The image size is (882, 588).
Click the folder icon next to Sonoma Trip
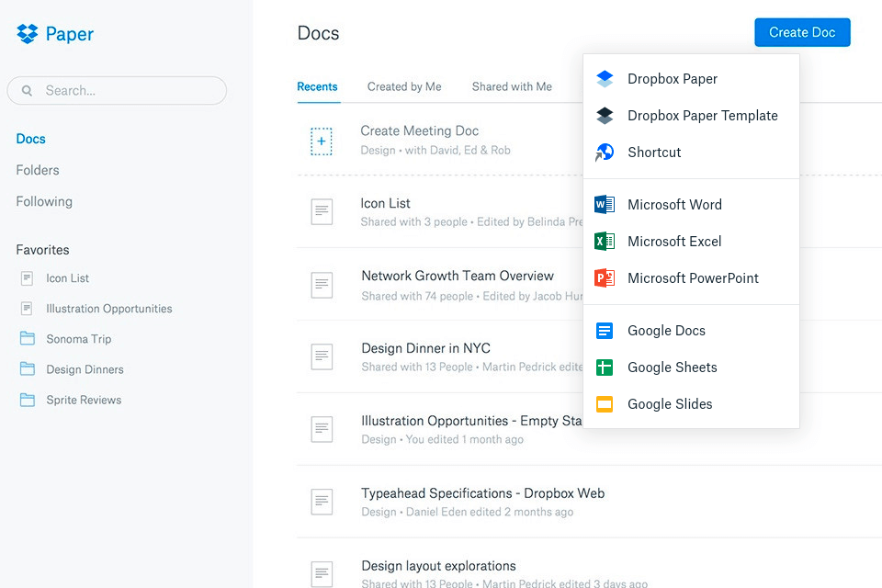[x=27, y=339]
